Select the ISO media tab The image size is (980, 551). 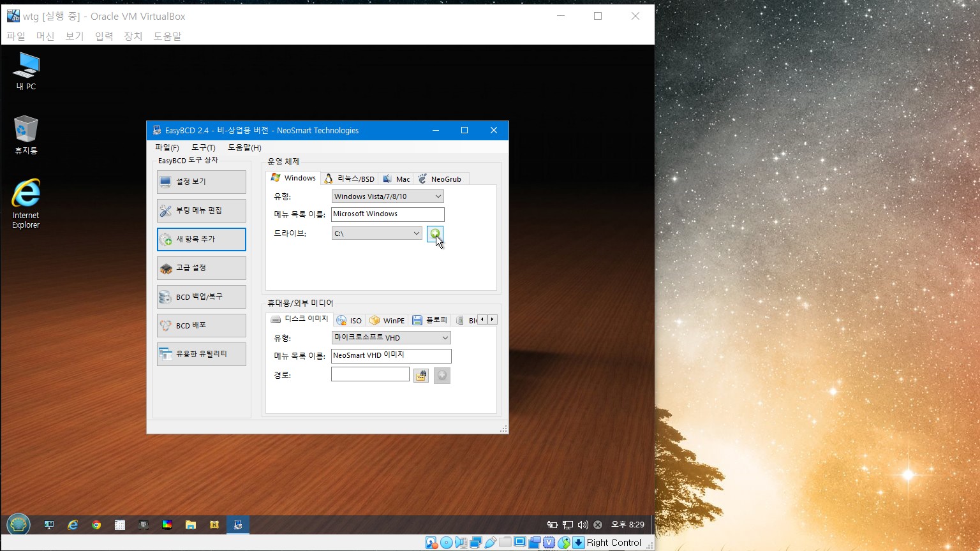[x=349, y=320]
